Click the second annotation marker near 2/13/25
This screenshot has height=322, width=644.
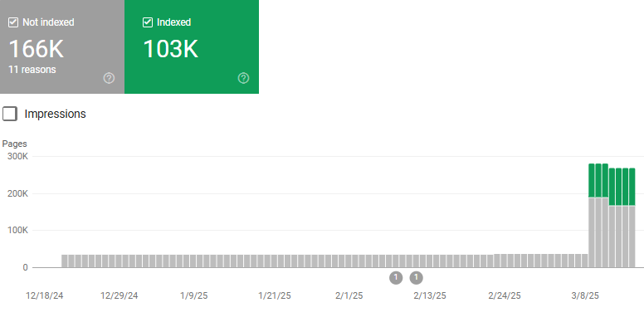[x=416, y=278]
